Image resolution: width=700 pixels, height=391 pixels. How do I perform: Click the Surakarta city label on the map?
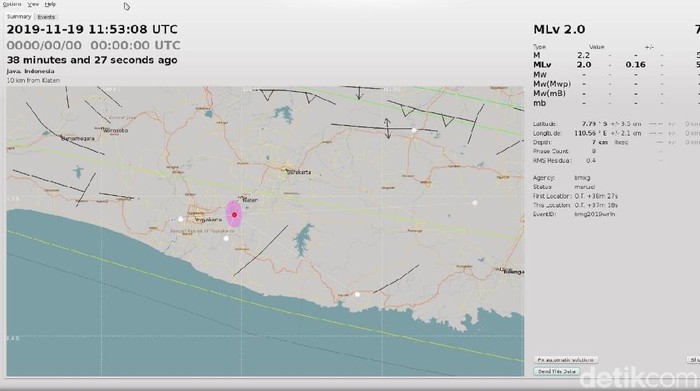299,172
